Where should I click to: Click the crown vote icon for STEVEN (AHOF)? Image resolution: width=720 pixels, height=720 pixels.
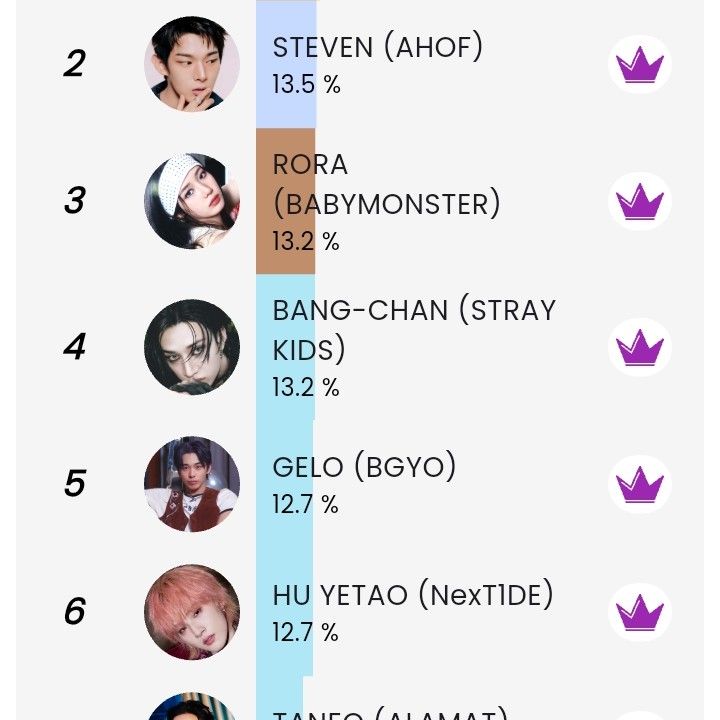pos(640,65)
